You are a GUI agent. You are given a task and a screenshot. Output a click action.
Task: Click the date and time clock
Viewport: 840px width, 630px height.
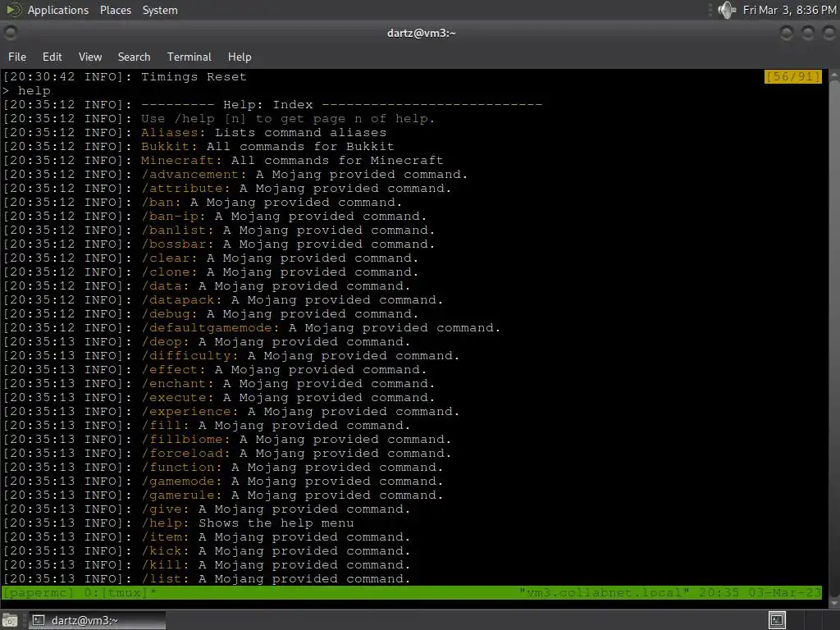coord(789,10)
